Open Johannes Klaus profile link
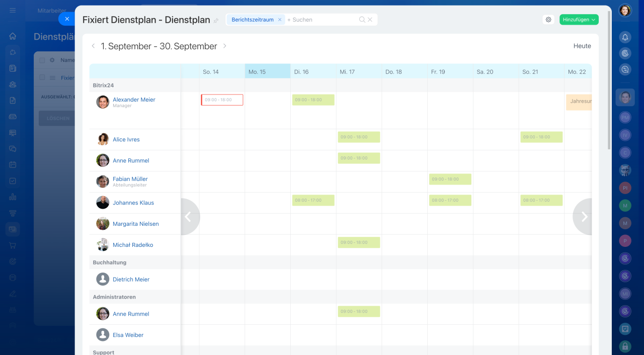 (x=133, y=203)
